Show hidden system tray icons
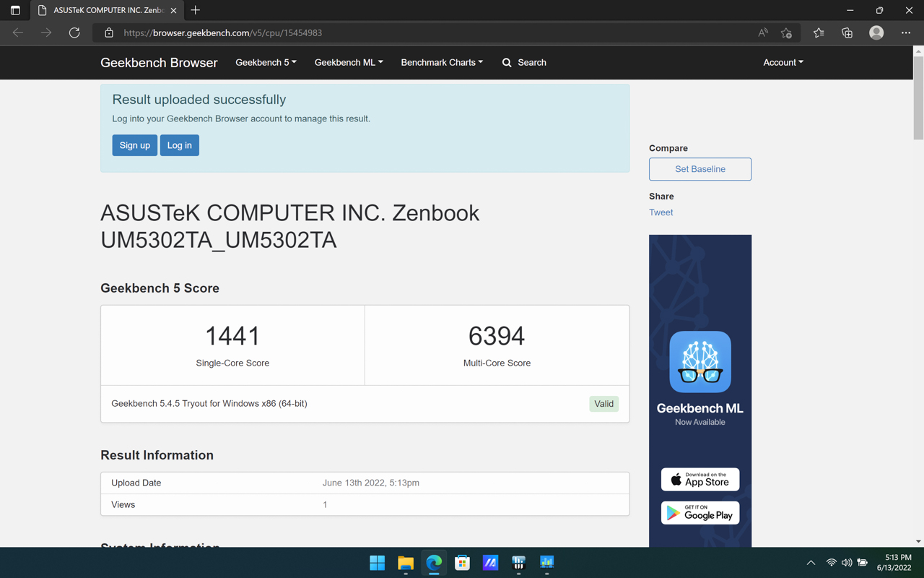Screen dimensions: 924x578 [x=811, y=563]
